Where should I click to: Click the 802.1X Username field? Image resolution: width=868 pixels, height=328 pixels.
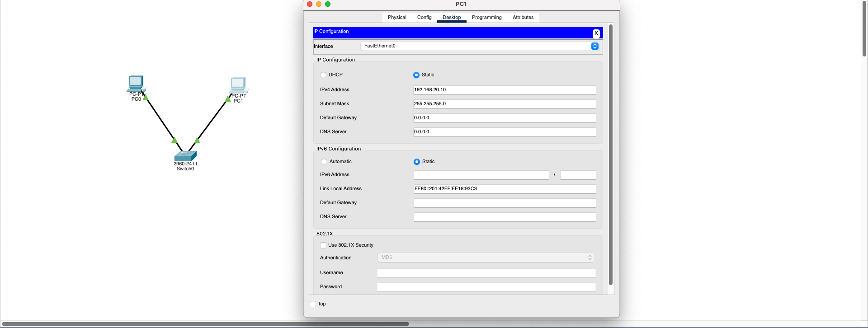click(x=486, y=273)
